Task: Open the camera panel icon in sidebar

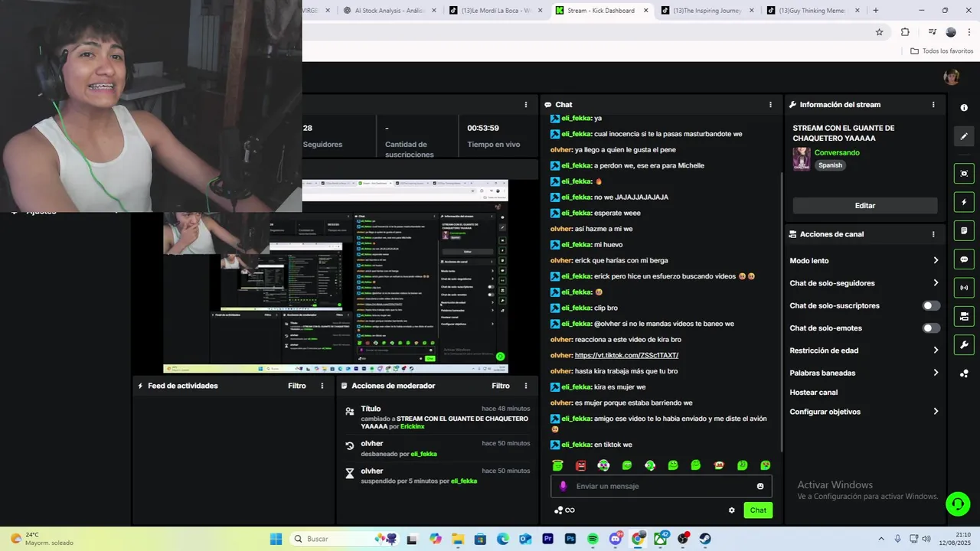Action: (964, 316)
